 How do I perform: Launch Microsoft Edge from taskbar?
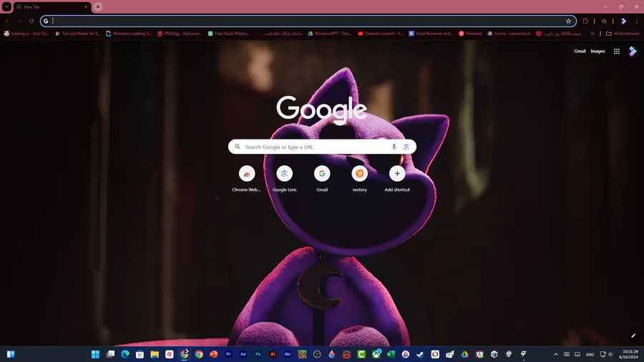click(x=125, y=354)
